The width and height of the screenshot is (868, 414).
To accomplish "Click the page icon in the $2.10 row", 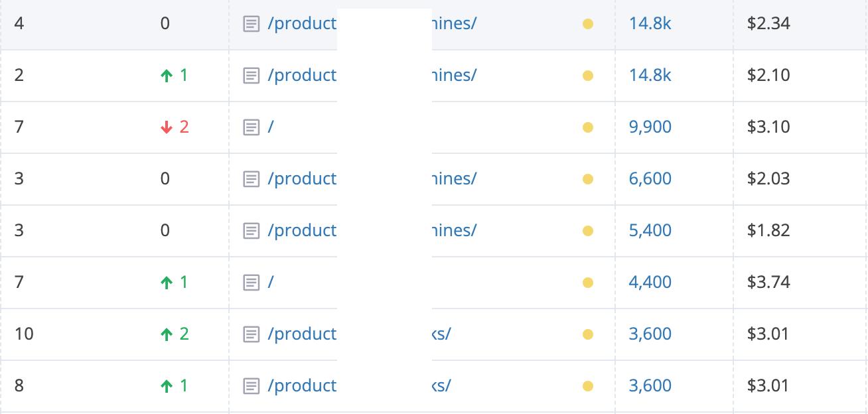I will [251, 76].
